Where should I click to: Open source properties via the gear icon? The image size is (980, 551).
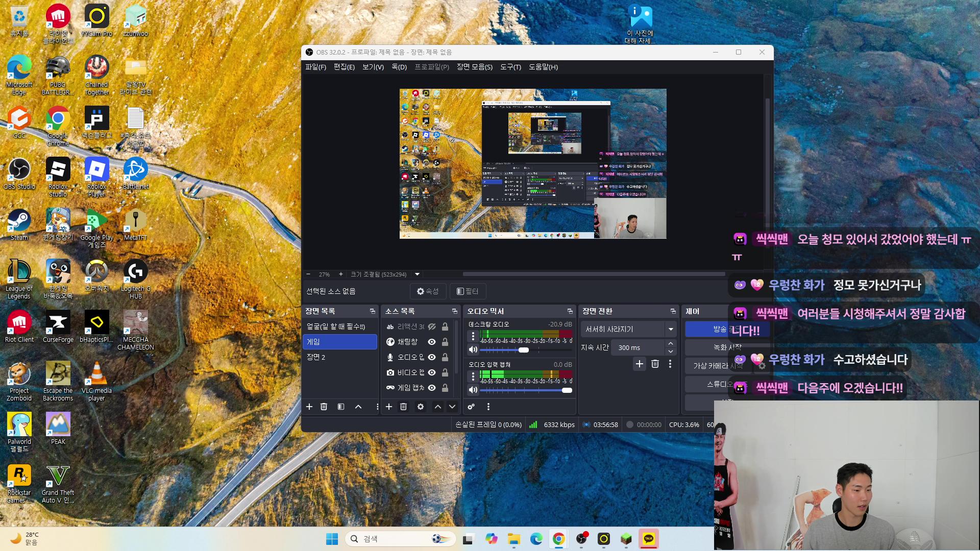pyautogui.click(x=421, y=407)
